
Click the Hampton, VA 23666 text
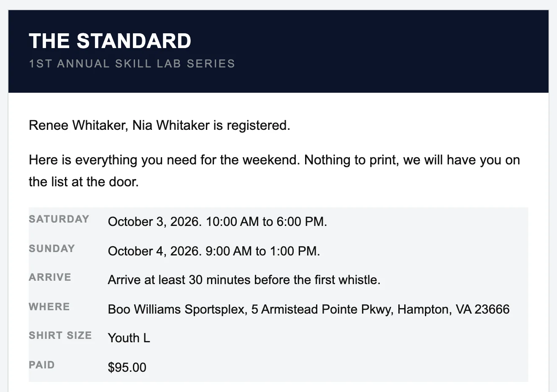(453, 309)
